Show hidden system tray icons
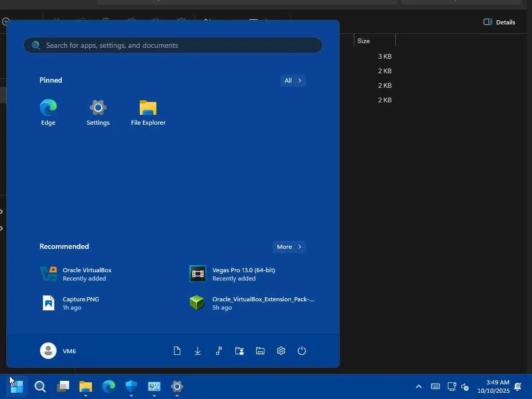 (x=419, y=387)
